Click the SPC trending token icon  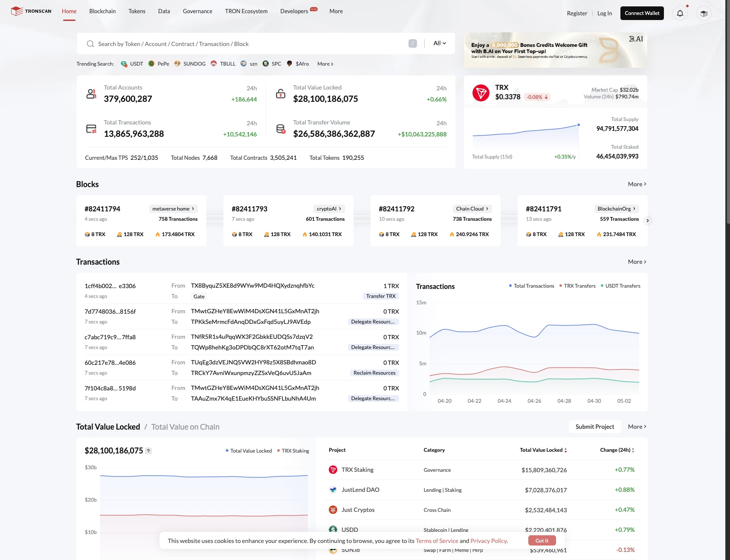click(x=266, y=64)
